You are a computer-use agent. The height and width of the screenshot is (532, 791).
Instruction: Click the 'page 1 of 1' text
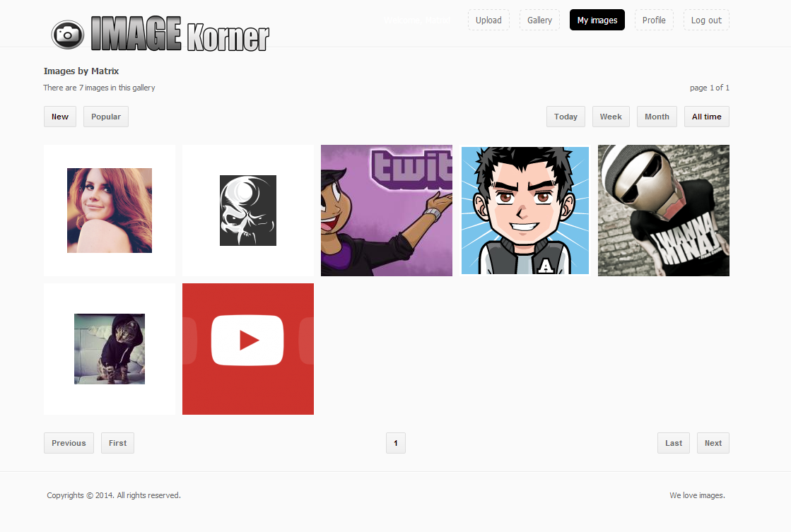[709, 88]
